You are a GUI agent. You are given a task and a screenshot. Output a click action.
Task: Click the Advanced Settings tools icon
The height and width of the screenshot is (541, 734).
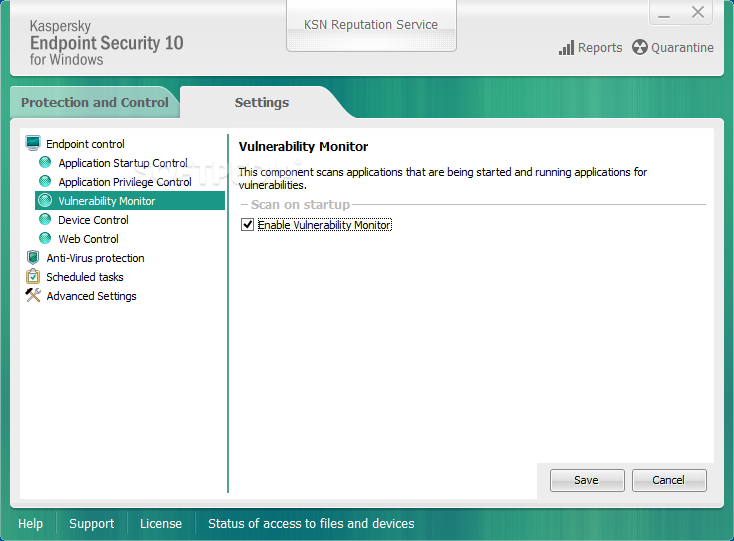33,295
